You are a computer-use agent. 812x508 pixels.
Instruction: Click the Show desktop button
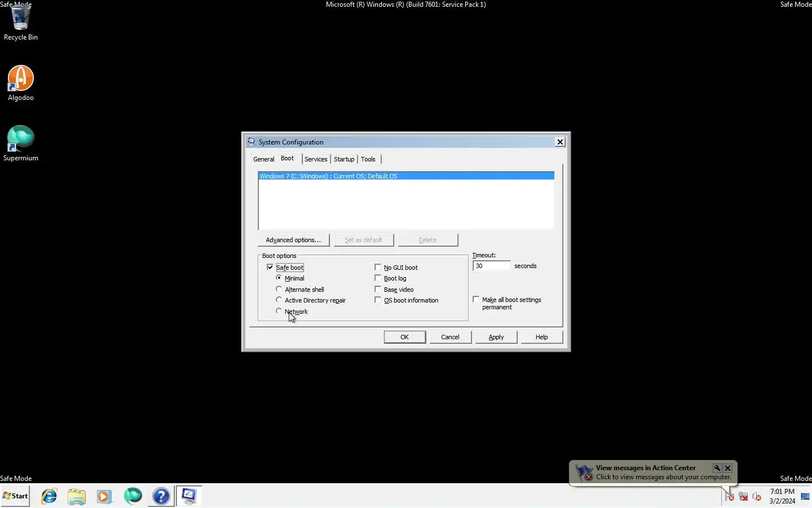point(806,496)
